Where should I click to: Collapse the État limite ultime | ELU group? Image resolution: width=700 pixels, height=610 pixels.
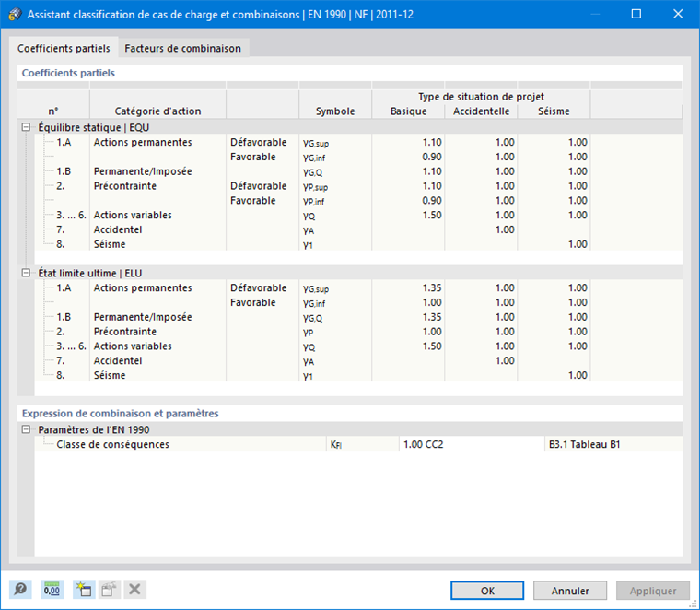tap(27, 273)
